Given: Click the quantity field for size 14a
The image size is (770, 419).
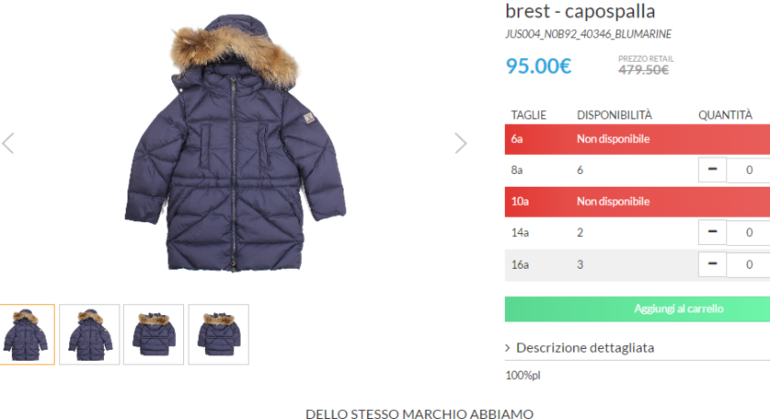Looking at the screenshot, I should tap(748, 233).
